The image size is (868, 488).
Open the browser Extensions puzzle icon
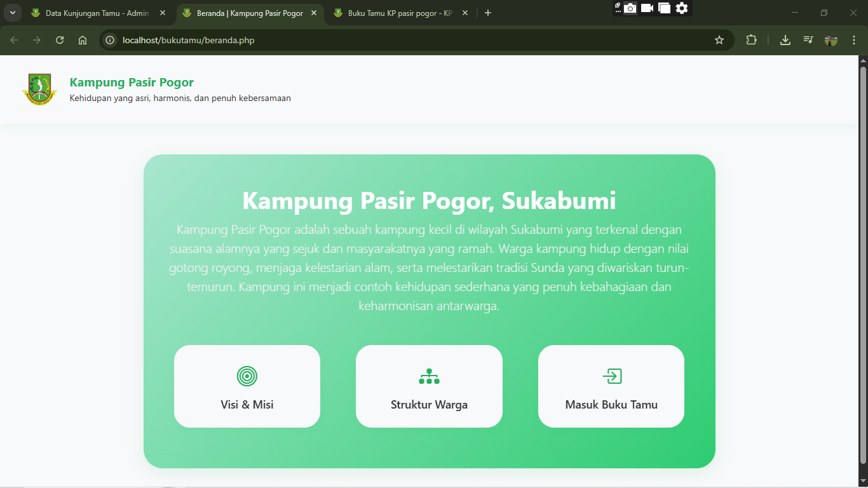751,40
